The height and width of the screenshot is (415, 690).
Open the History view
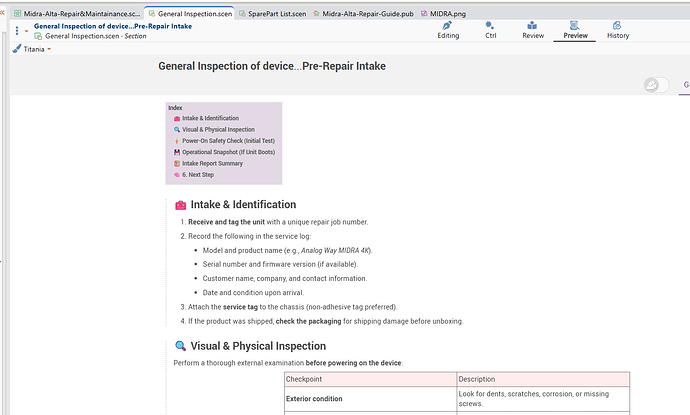point(618,29)
